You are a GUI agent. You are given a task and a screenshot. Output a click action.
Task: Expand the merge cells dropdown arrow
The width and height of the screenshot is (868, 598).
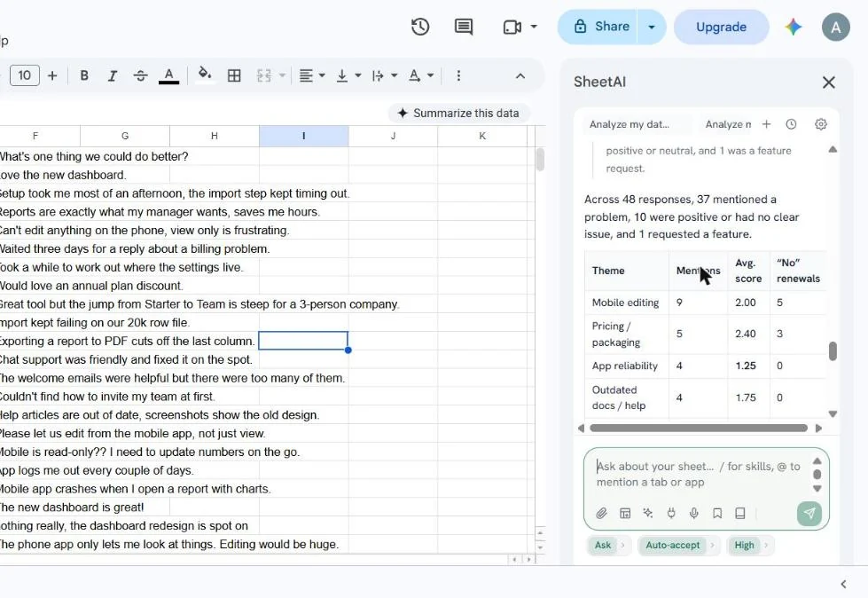tap(282, 75)
